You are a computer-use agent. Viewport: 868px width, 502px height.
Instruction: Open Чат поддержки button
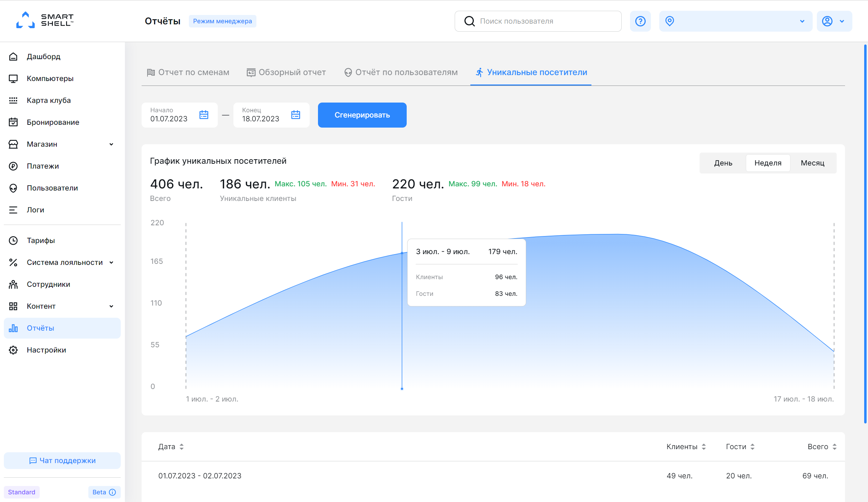[x=62, y=461]
